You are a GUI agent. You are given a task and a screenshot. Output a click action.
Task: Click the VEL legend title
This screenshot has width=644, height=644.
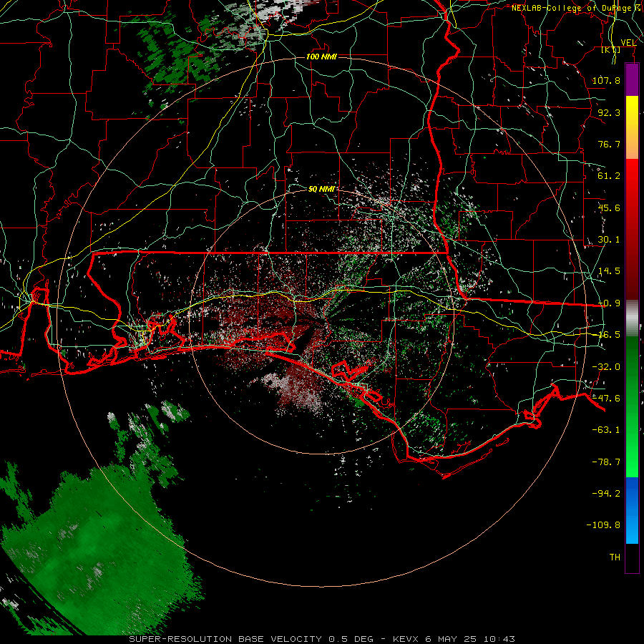628,42
